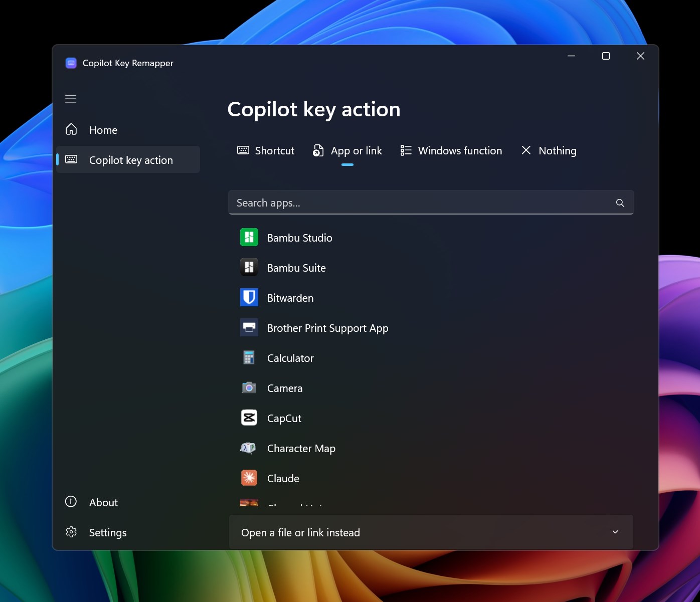Select the CapCut icon
700x602 pixels.
(249, 418)
